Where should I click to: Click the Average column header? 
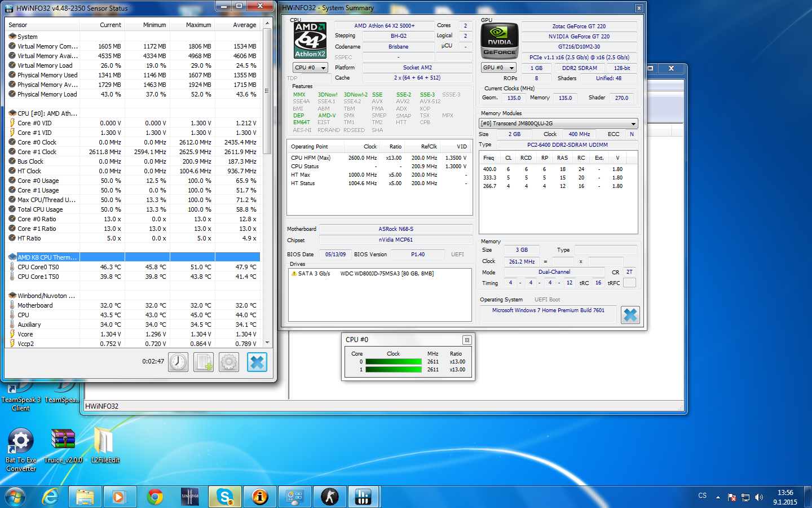237,25
